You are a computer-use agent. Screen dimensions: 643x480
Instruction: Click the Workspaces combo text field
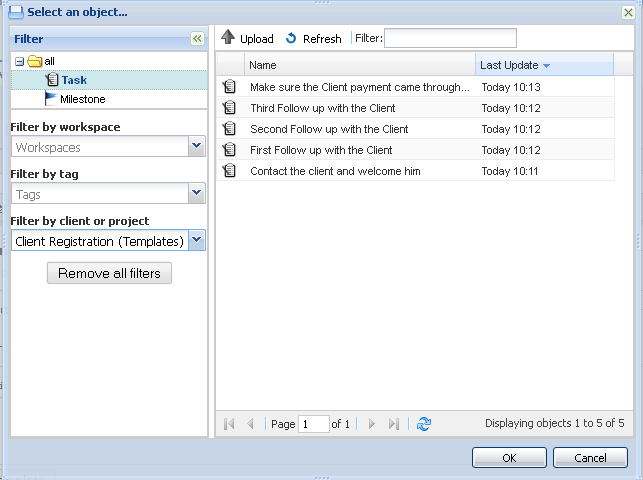[x=100, y=147]
